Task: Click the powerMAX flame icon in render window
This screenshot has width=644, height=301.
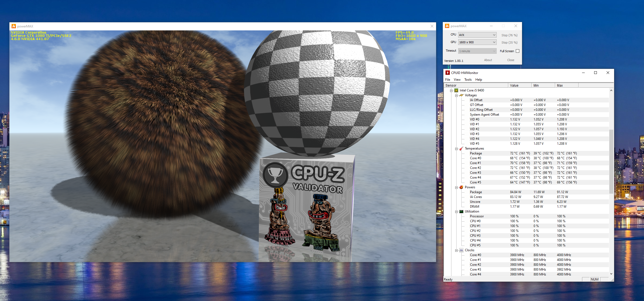Action: coord(14,26)
